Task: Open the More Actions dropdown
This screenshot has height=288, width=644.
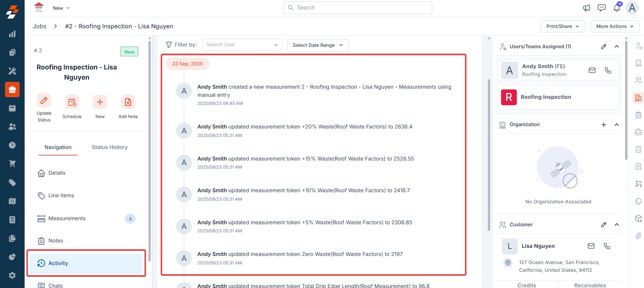Action: pos(615,26)
